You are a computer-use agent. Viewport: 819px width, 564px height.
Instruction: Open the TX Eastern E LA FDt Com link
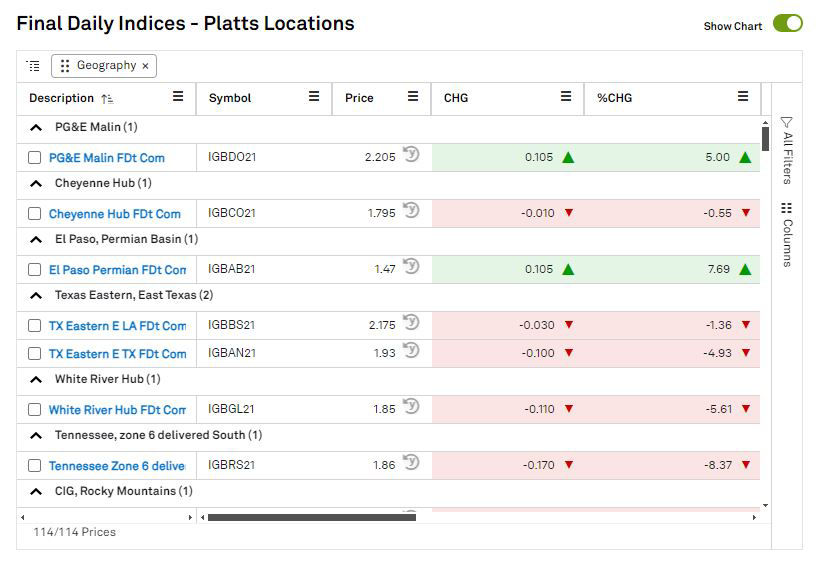(117, 326)
